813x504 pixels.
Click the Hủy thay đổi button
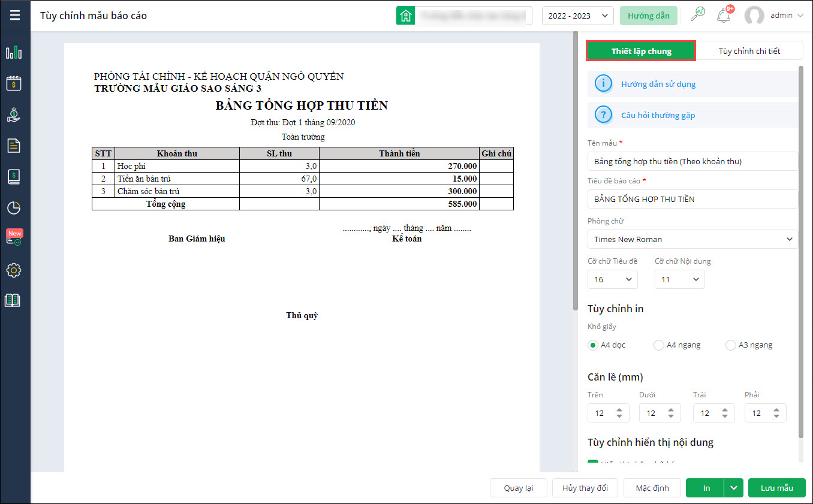(x=585, y=488)
